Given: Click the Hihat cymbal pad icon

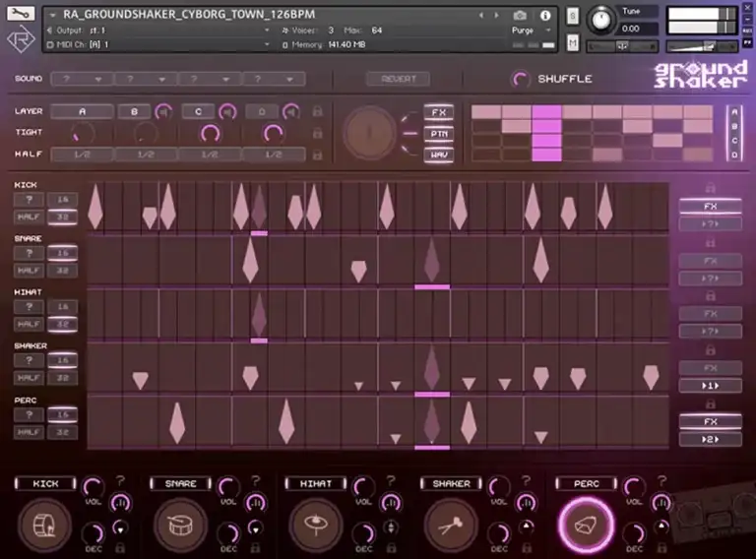Looking at the screenshot, I should [316, 526].
